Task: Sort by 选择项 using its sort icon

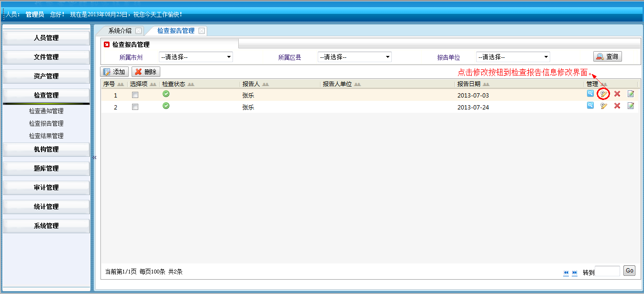Action: point(153,85)
